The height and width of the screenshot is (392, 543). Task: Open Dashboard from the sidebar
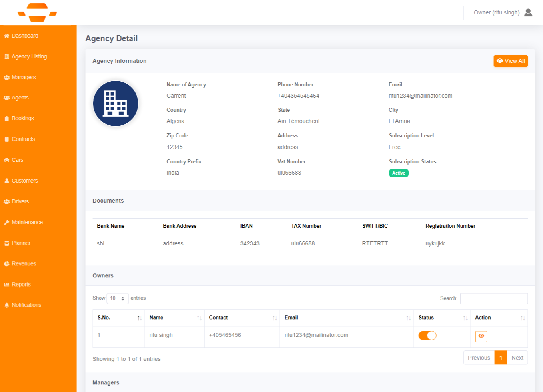25,36
